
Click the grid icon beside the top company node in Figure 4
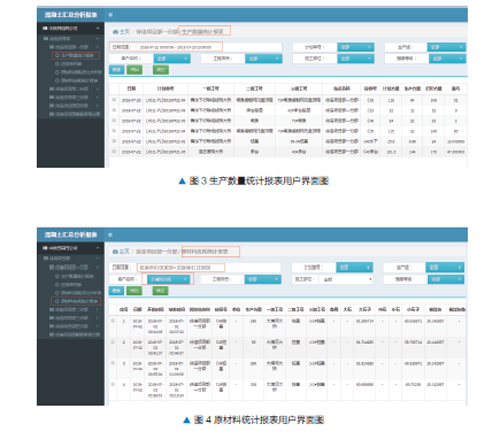coord(45,248)
